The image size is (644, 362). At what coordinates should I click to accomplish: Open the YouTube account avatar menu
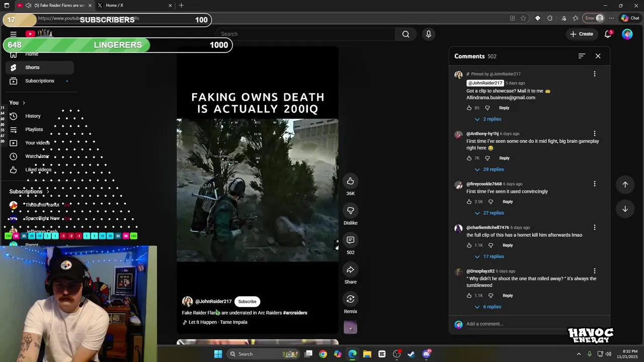627,34
